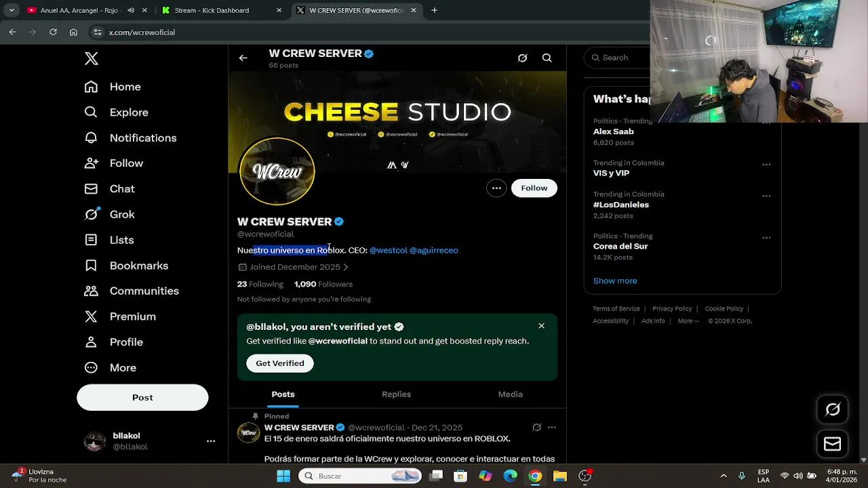
Task: Click Grok explain icon on pinned post
Action: coord(536,428)
